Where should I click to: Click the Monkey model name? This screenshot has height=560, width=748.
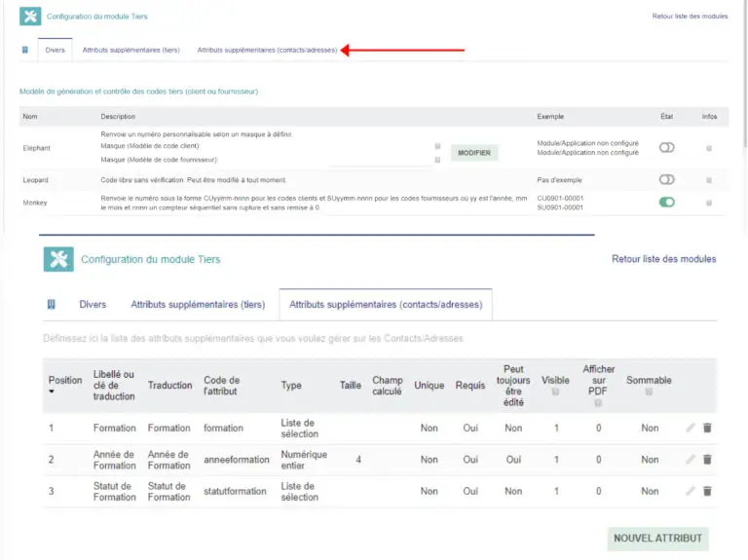(35, 203)
